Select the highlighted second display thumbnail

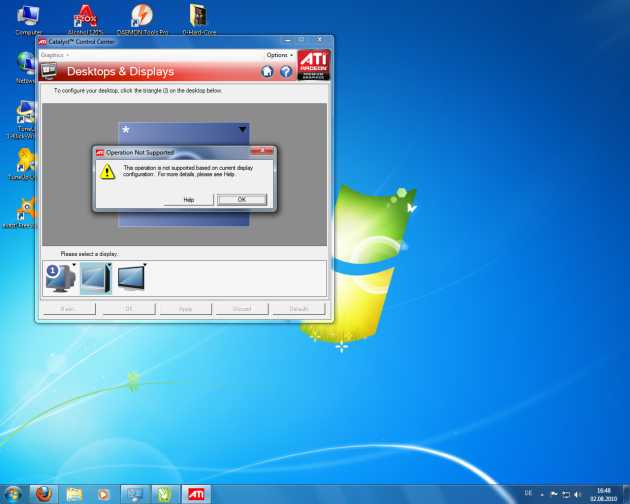click(96, 278)
